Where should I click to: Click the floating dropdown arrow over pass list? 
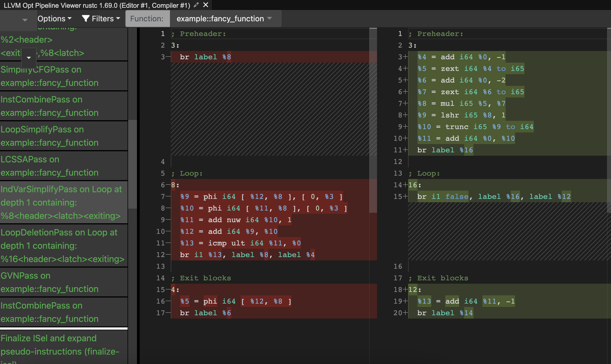pos(29,58)
